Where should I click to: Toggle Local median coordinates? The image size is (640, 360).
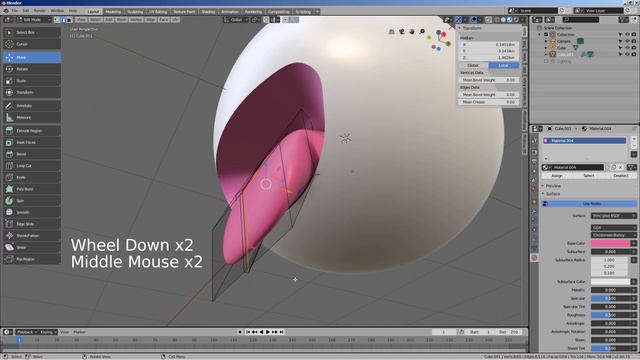point(503,65)
